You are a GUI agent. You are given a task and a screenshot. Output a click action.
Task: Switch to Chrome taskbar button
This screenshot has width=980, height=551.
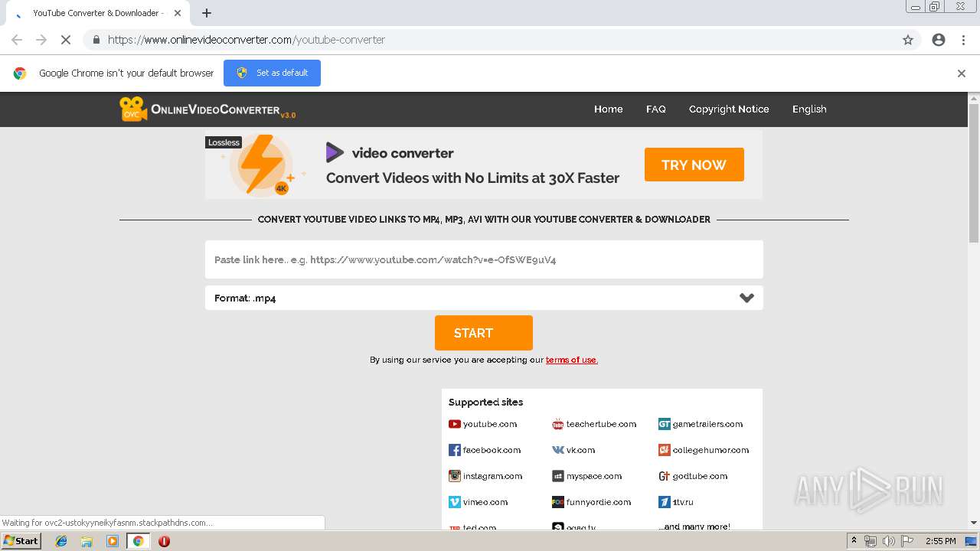(139, 541)
